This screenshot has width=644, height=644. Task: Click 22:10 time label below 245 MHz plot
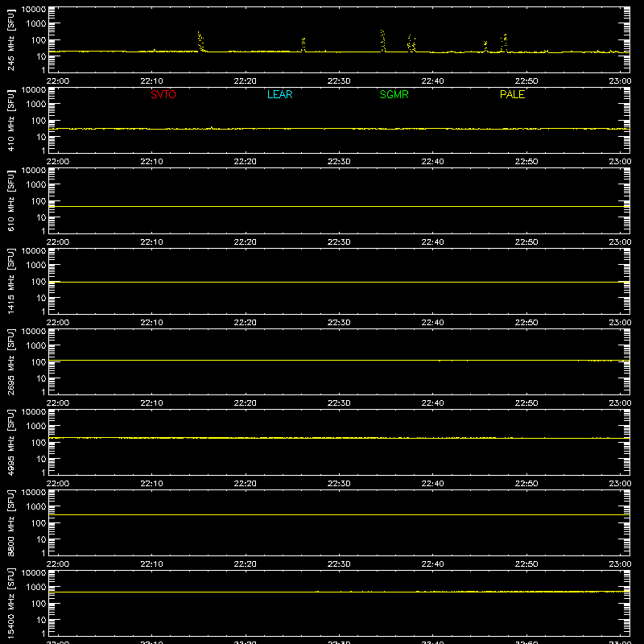tap(151, 81)
